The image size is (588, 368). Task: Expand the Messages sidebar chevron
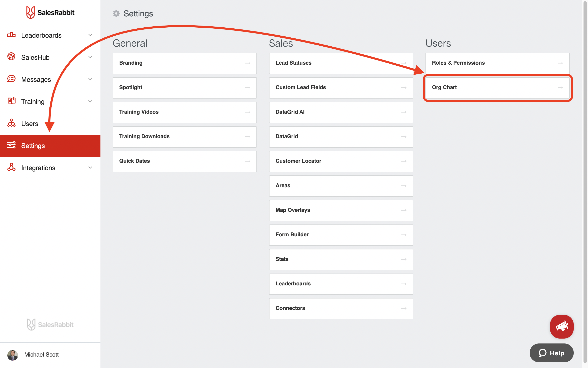pyautogui.click(x=90, y=79)
